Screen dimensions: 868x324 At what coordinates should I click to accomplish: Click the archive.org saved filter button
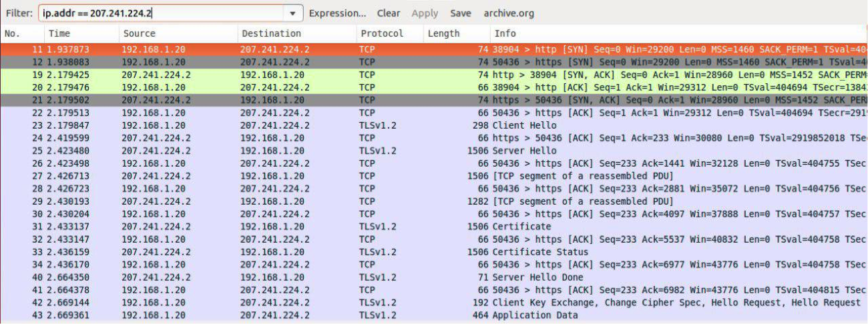509,13
